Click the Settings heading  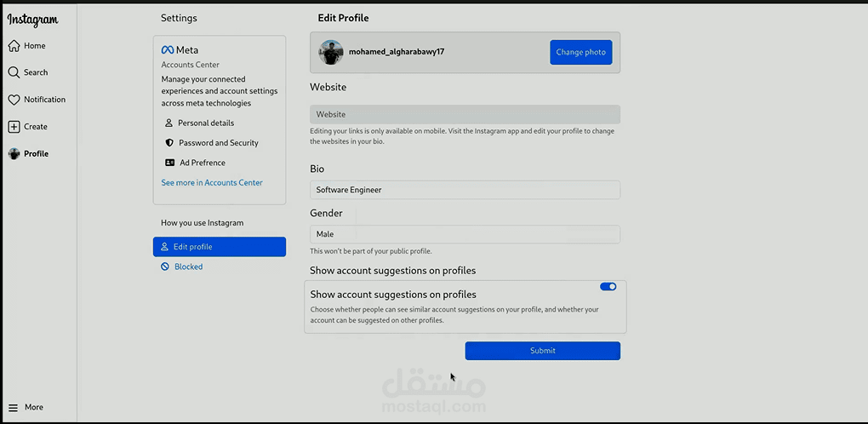tap(179, 18)
